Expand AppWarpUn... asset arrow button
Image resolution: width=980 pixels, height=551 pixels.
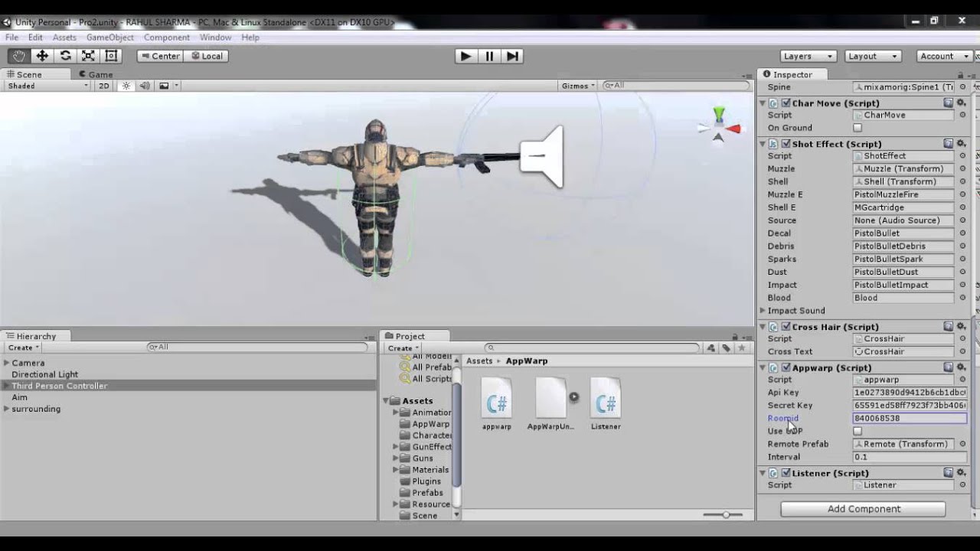pyautogui.click(x=573, y=397)
